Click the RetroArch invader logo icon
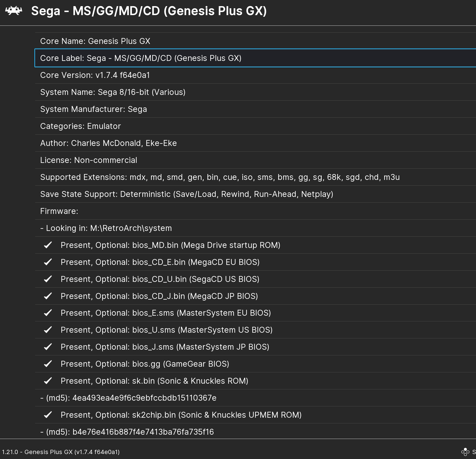The height and width of the screenshot is (459, 476). [x=14, y=11]
